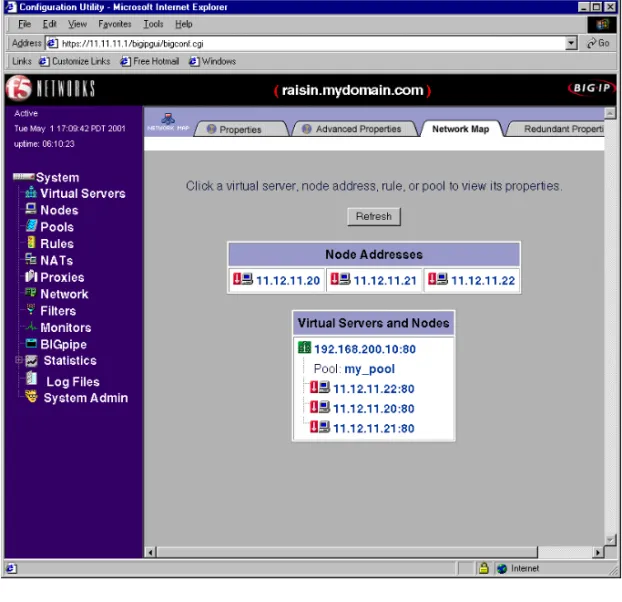
Task: Select the Network Map tab
Action: [461, 129]
